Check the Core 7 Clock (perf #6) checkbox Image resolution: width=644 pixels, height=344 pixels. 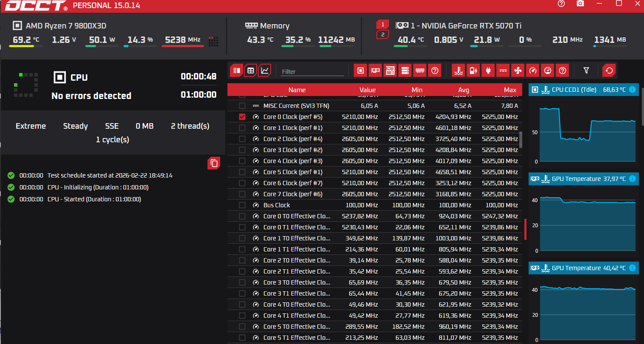[x=242, y=194]
